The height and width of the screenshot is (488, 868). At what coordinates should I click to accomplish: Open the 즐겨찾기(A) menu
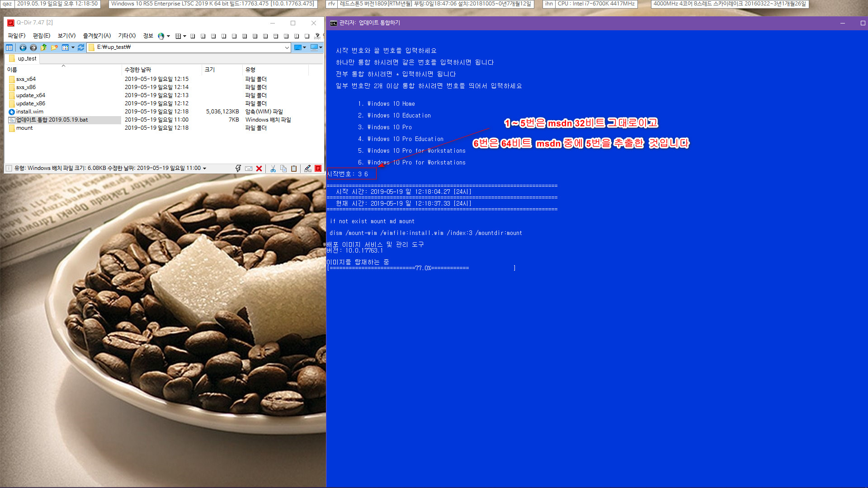pos(97,36)
